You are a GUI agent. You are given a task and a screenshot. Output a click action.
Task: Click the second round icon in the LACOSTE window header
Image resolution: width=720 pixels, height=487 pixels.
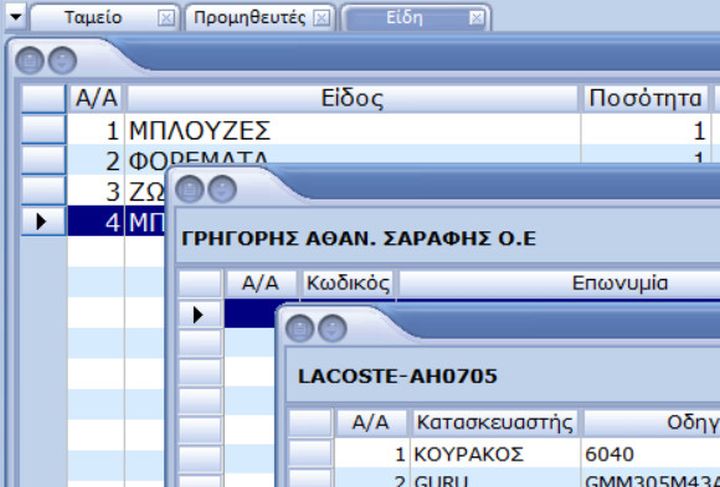pyautogui.click(x=332, y=329)
